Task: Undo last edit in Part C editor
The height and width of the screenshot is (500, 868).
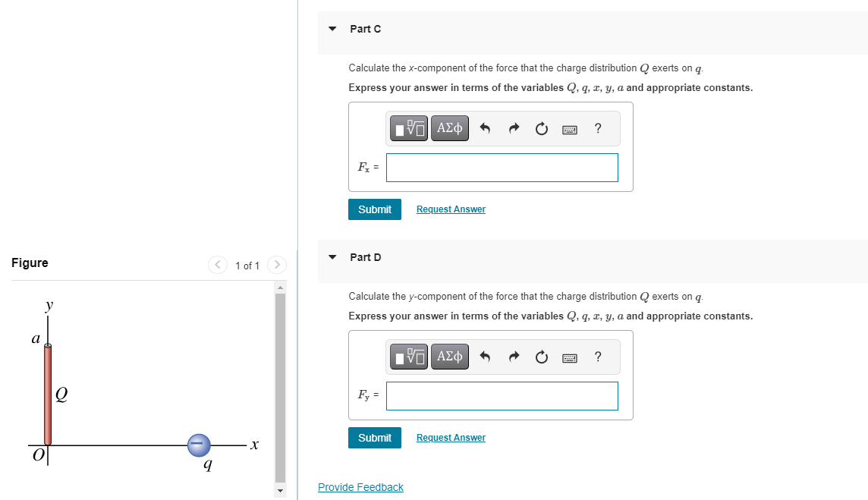Action: (485, 127)
